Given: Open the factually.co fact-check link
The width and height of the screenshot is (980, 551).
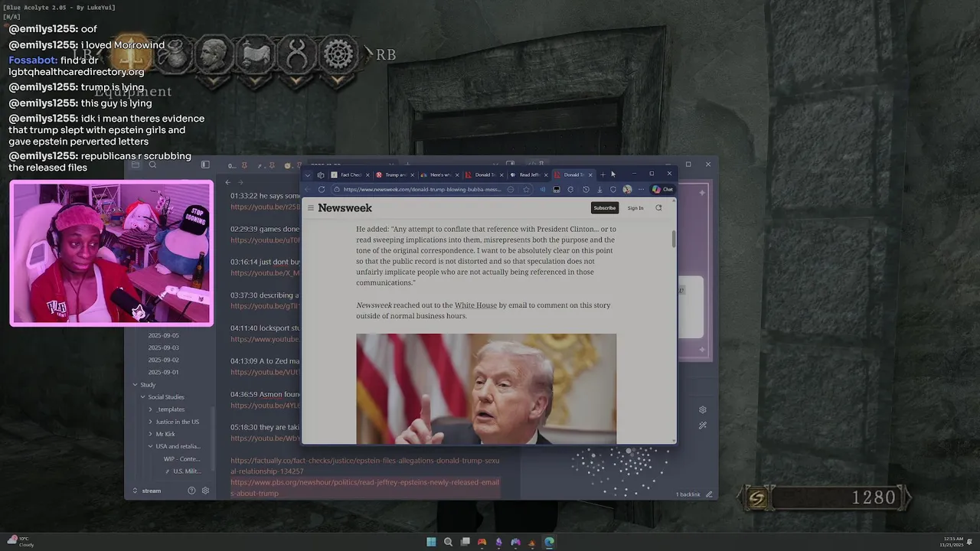Looking at the screenshot, I should tap(364, 466).
